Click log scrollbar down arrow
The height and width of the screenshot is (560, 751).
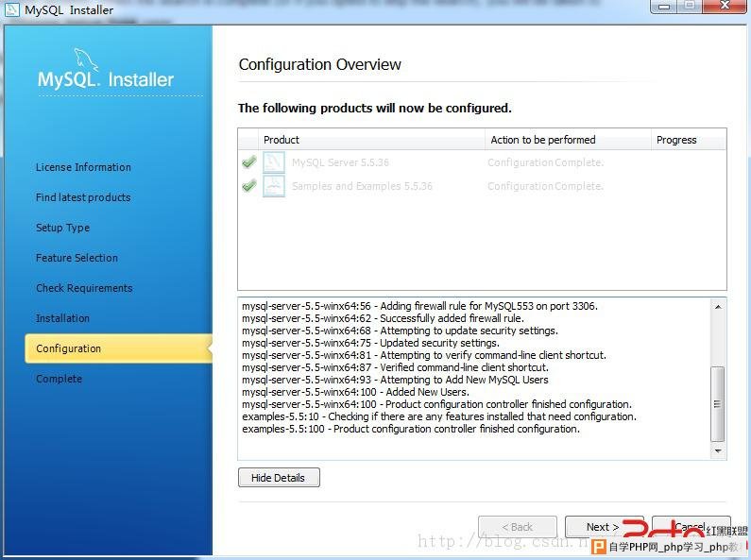pos(718,450)
